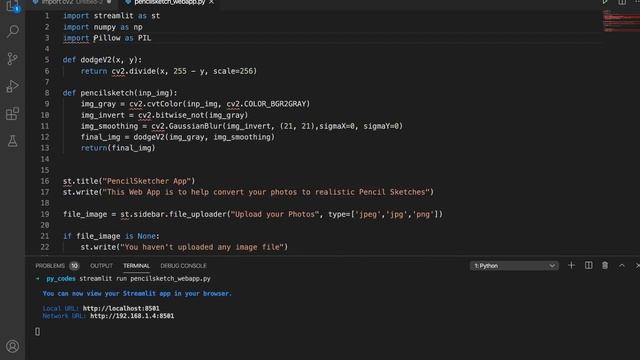Open the Problems panel tab
640x360 pixels.
50,266
